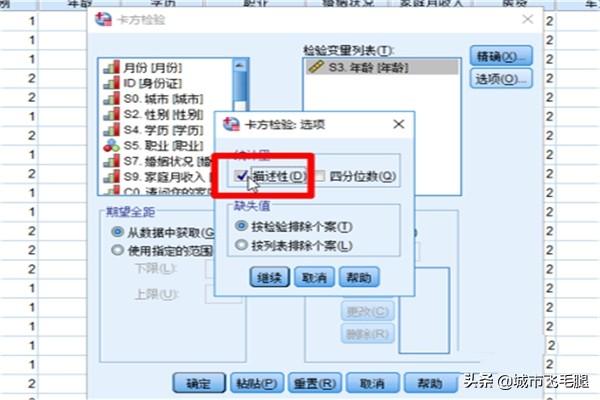Viewport: 600px width, 400px height.
Task: Enable the 四分位数(Q) checkbox
Action: click(x=319, y=176)
